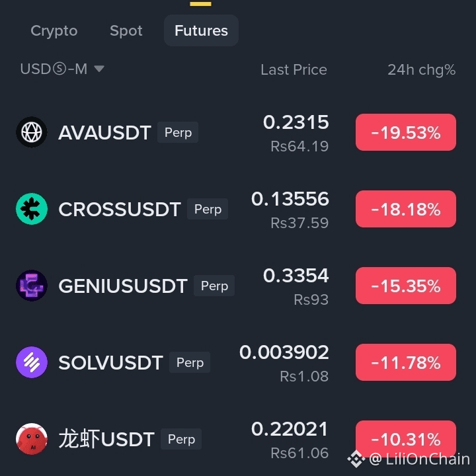
Task: Expand the USDⓈ-M market dropdown arrow
Action: point(99,69)
